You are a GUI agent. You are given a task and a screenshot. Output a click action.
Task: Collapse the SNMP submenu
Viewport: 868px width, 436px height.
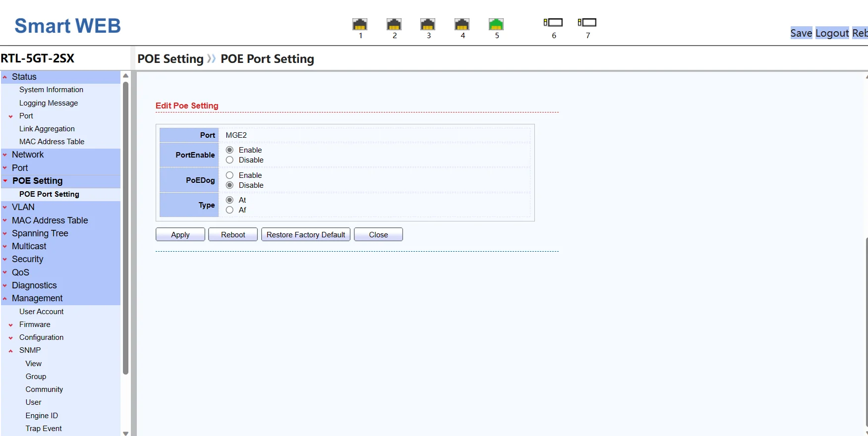click(30, 350)
